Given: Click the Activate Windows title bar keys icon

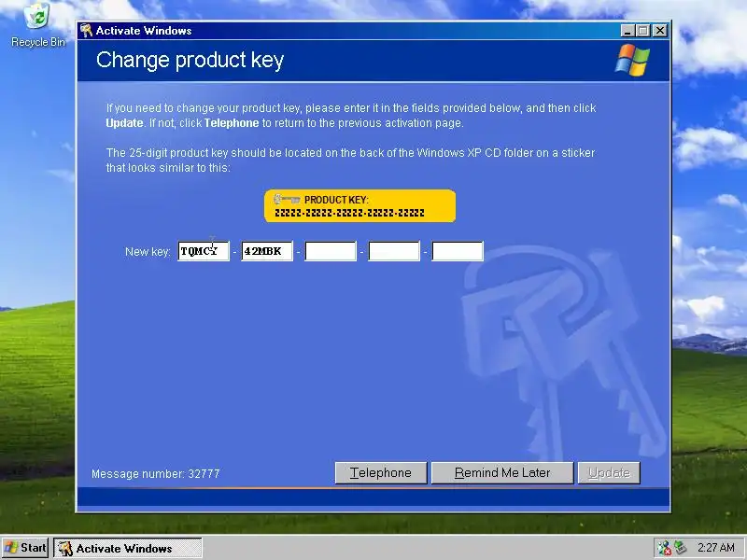Looking at the screenshot, I should coord(86,31).
